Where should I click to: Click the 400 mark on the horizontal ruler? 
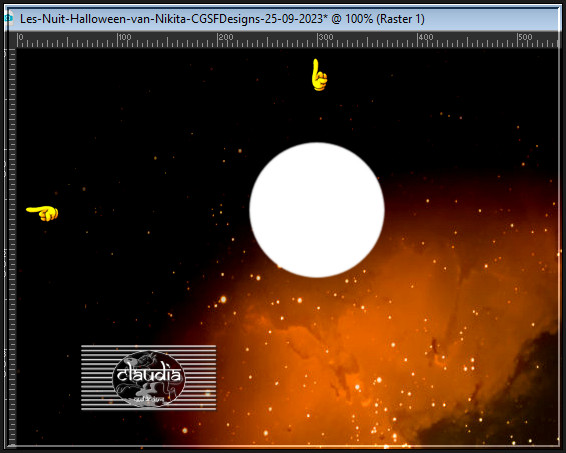click(426, 37)
